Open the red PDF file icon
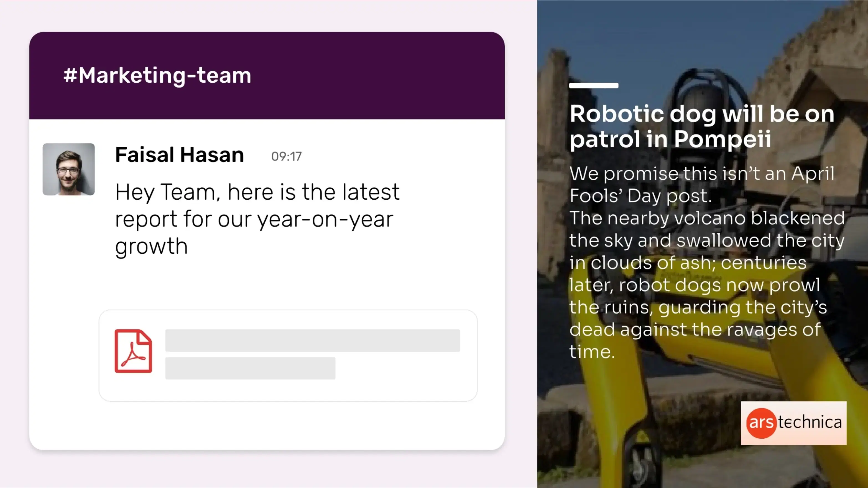868x488 pixels. [133, 351]
